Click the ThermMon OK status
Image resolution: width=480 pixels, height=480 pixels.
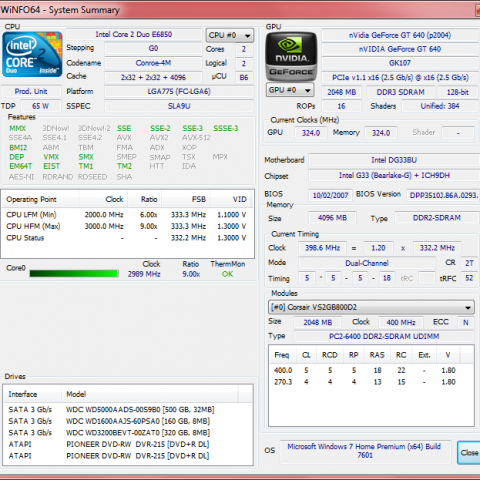click(227, 274)
